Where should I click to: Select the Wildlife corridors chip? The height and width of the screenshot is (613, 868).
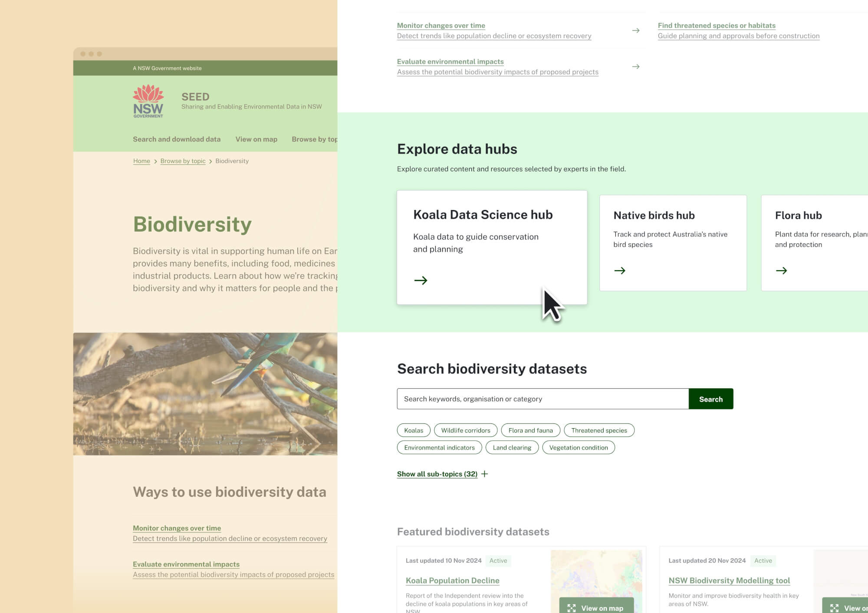(x=466, y=430)
